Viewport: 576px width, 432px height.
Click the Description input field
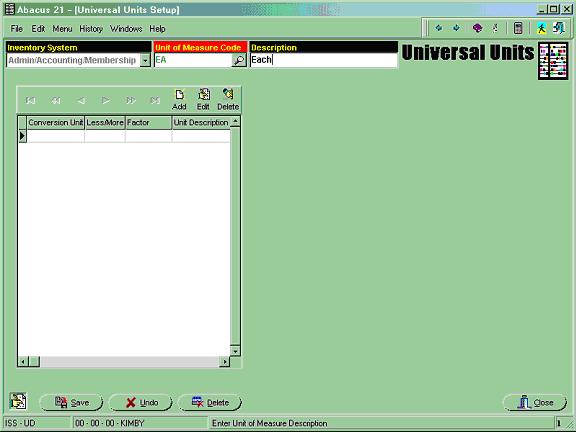tap(324, 60)
